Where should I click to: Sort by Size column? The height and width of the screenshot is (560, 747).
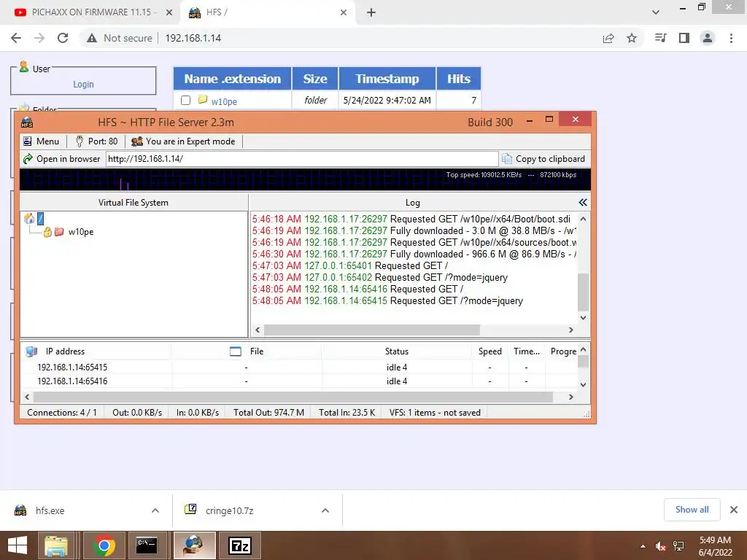point(315,79)
